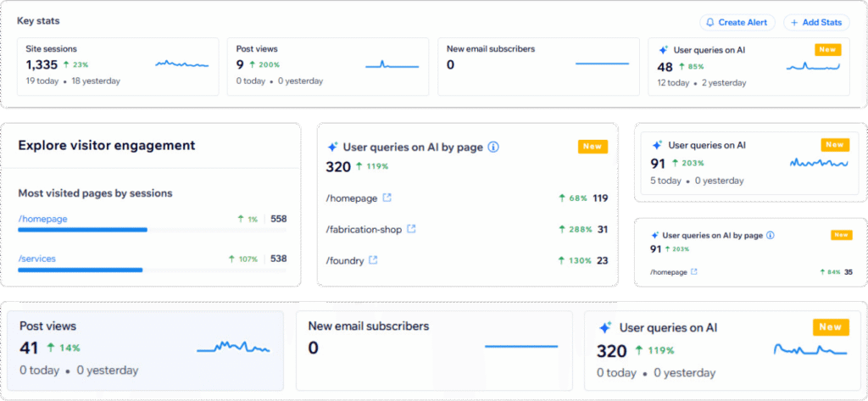Click the Create Alert button
The width and height of the screenshot is (868, 401).
[737, 22]
